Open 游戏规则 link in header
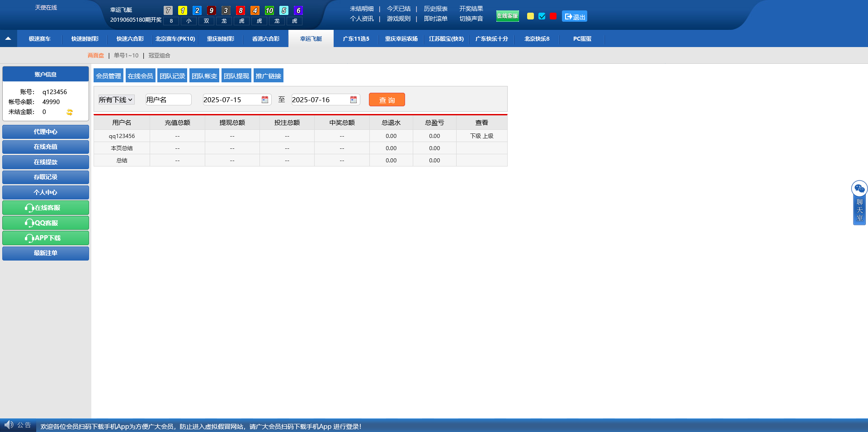The image size is (868, 432). [x=399, y=19]
